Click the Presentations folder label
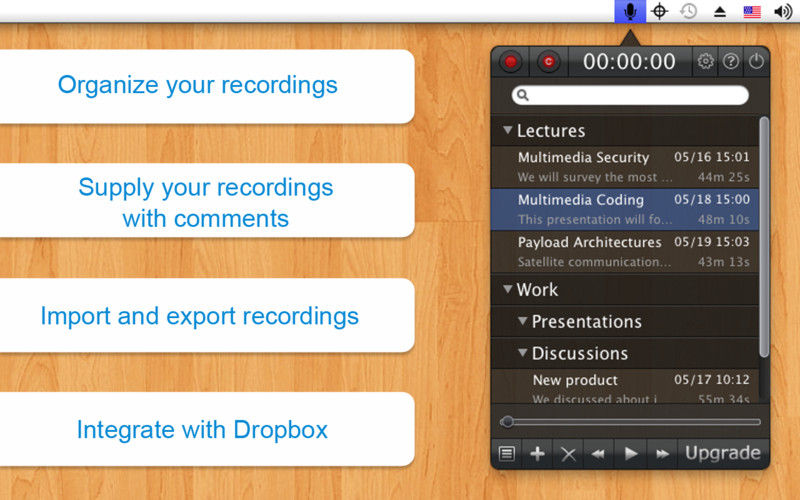The width and height of the screenshot is (800, 500). tap(587, 321)
